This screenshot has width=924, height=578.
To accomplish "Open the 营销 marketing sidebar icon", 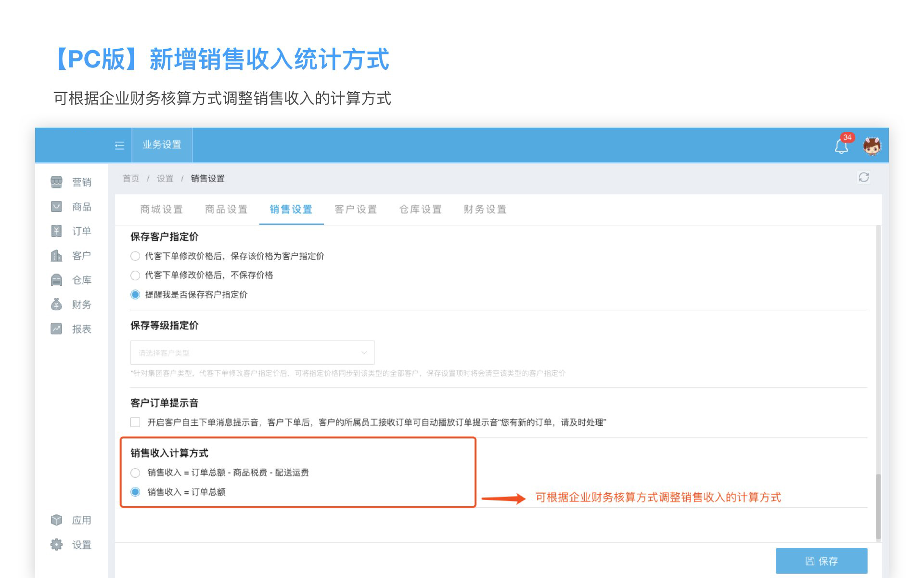I will 57,182.
